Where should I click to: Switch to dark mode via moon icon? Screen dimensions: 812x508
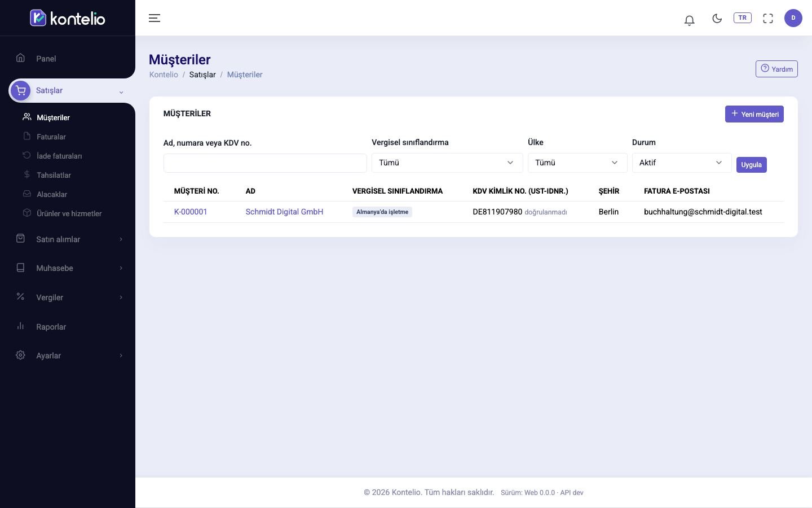coord(717,18)
